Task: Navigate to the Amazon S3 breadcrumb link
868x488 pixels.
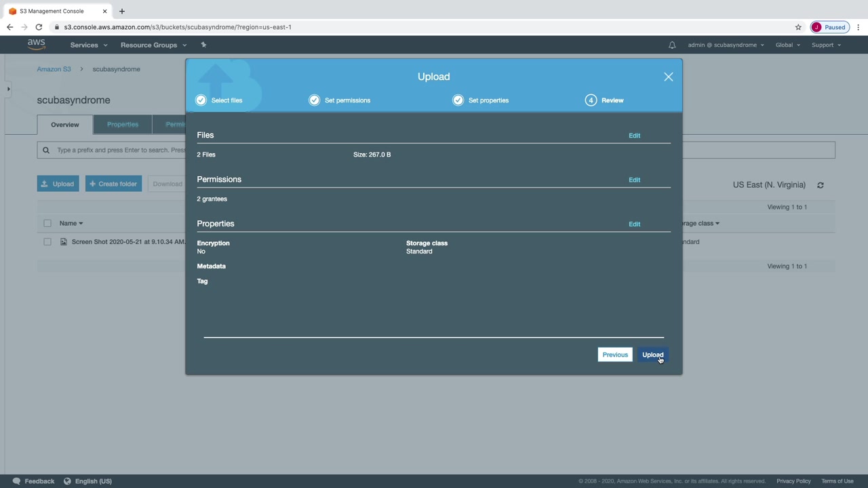Action: [x=54, y=69]
